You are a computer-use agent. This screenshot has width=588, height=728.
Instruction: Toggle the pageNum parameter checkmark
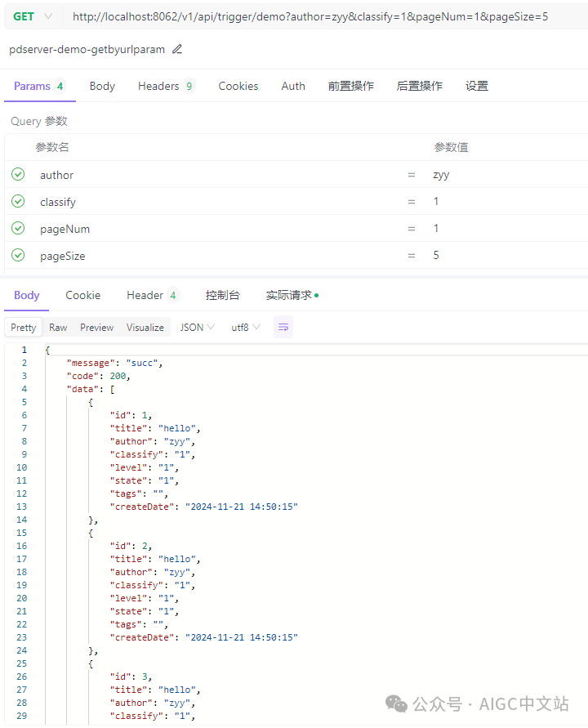18,229
